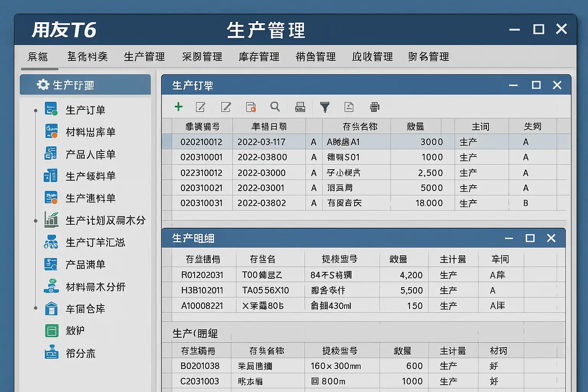Click the quantity cell 150
This screenshot has height=392, width=588.
[x=415, y=305]
